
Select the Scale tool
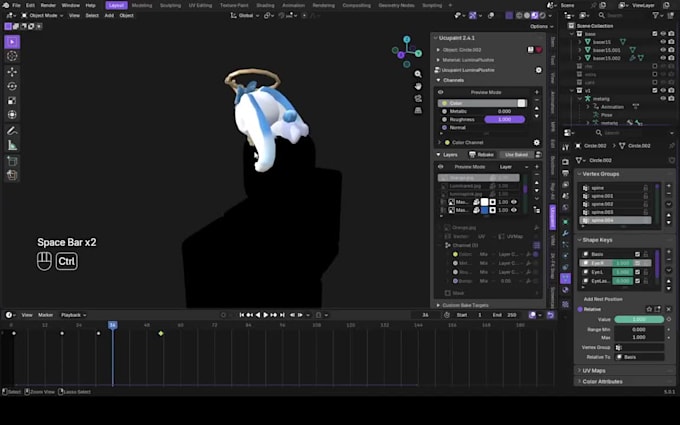12,101
